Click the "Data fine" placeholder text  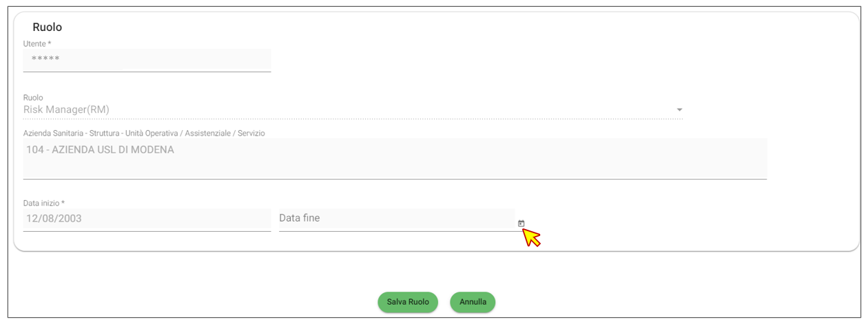click(x=299, y=218)
